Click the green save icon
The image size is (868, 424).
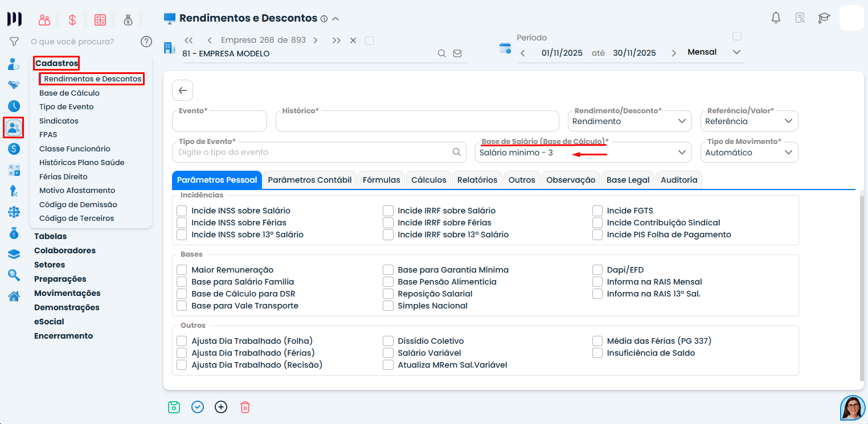point(174,407)
